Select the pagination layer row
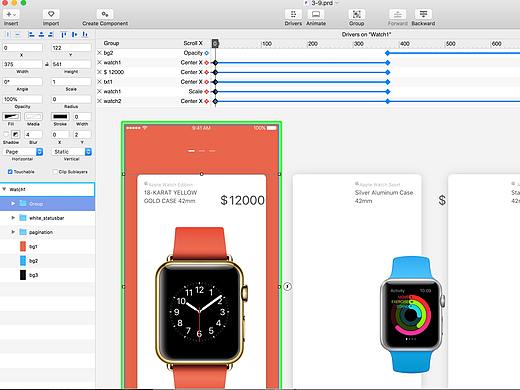The image size is (520, 390). click(47, 232)
